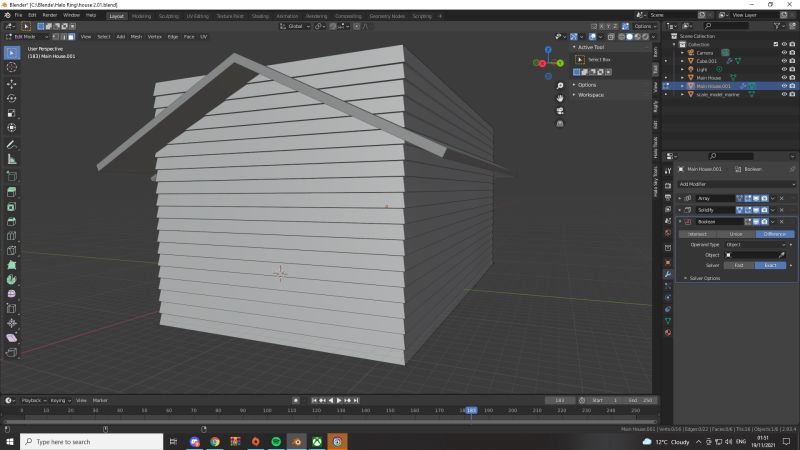Image resolution: width=800 pixels, height=450 pixels.
Task: Choose the Fast solver
Action: [739, 265]
